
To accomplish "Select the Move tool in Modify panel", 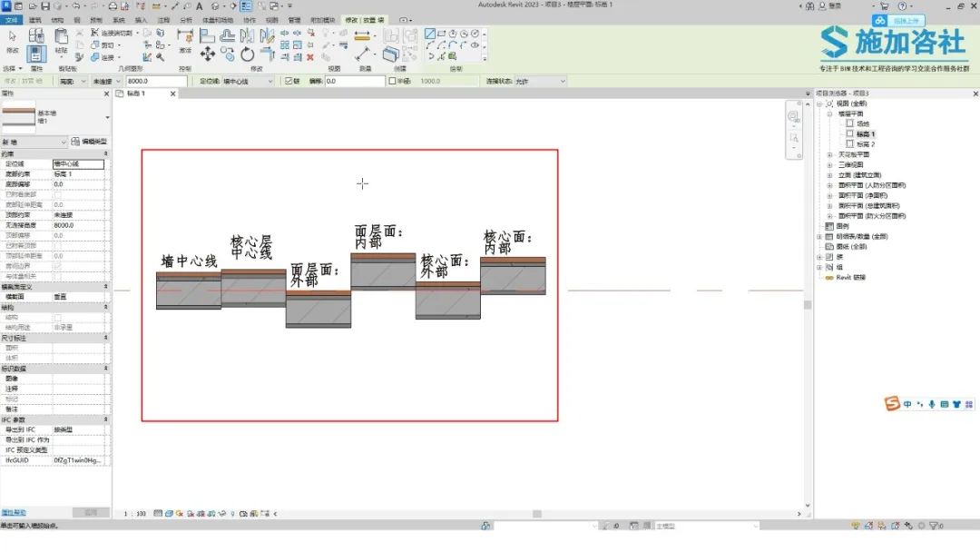I will point(208,54).
